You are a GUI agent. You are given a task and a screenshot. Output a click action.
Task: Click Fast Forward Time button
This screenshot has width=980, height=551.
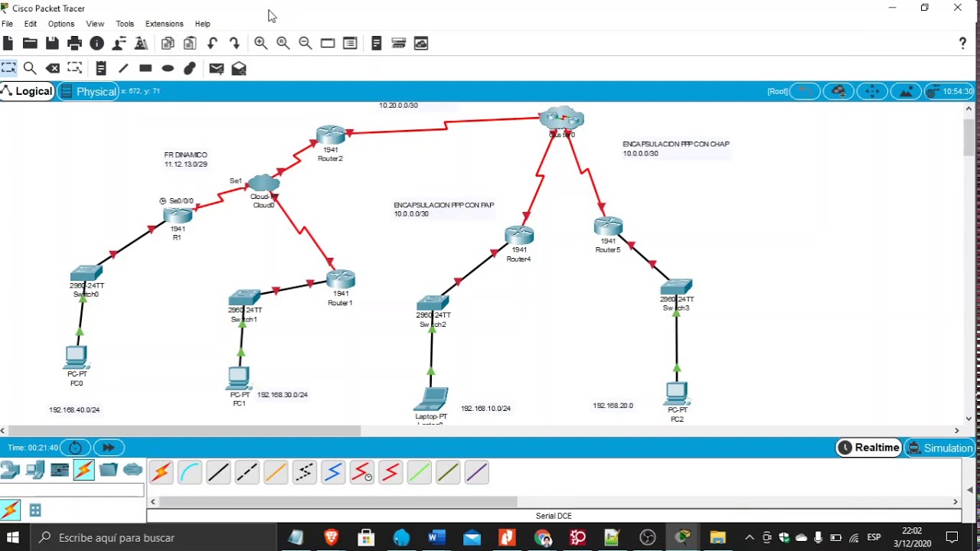(109, 448)
